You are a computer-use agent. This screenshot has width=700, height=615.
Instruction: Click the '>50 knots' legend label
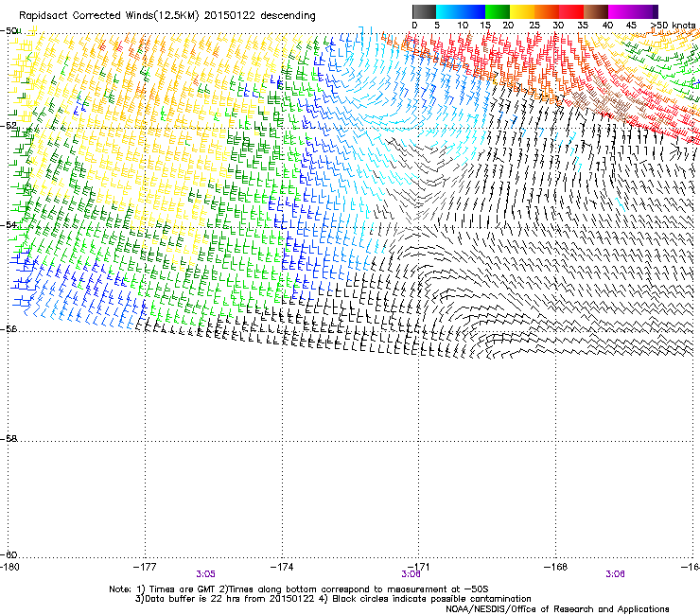tap(674, 25)
